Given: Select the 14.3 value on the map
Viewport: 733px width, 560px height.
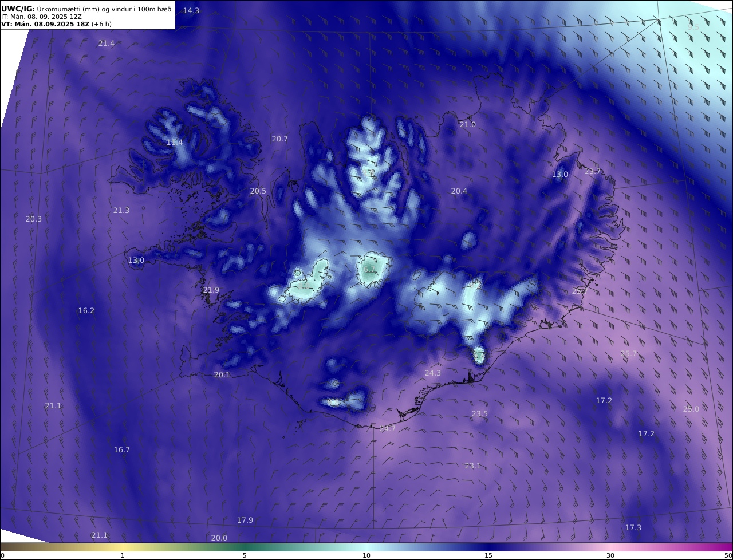Looking at the screenshot, I should 191,11.
